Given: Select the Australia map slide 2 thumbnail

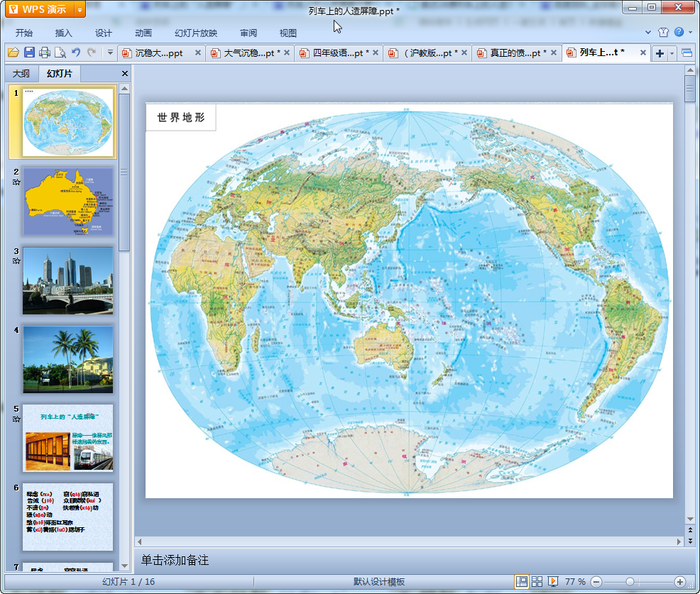Looking at the screenshot, I should point(67,202).
